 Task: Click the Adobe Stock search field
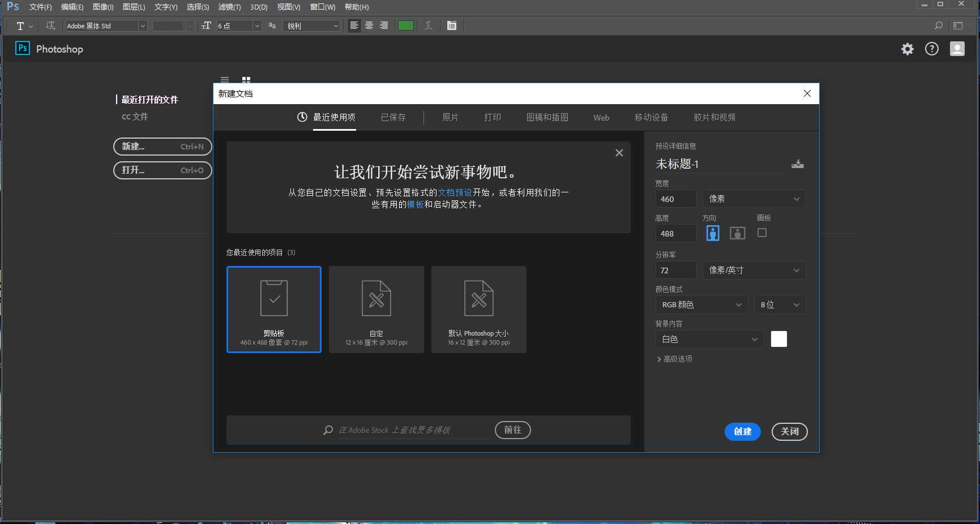(x=414, y=430)
